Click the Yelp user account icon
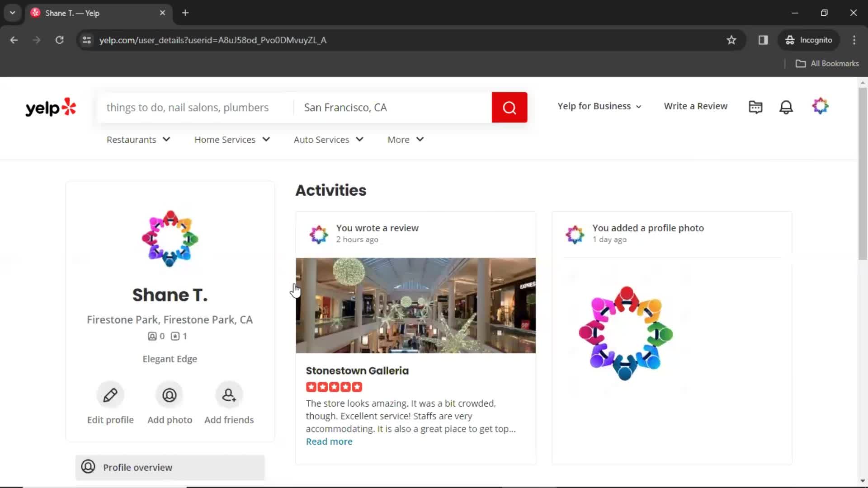Viewport: 868px width, 488px height. pos(821,106)
